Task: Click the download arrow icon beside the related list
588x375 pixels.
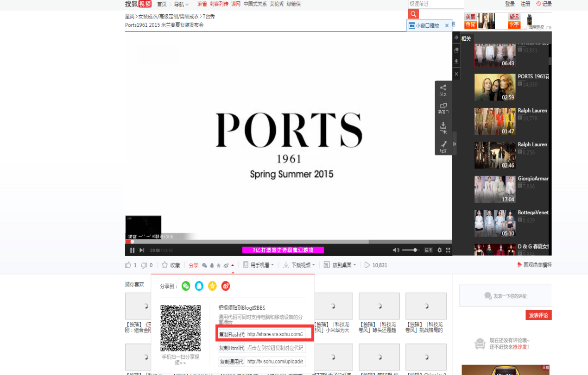Action: pyautogui.click(x=456, y=62)
